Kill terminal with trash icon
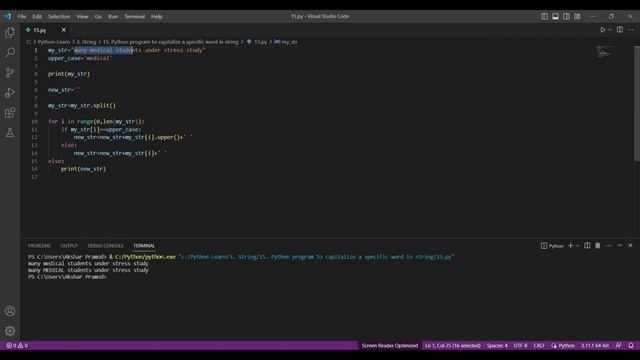 (x=598, y=245)
